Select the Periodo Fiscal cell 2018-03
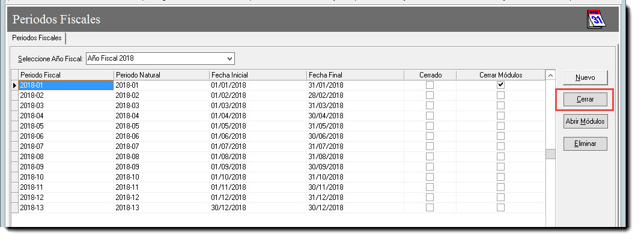 point(66,106)
